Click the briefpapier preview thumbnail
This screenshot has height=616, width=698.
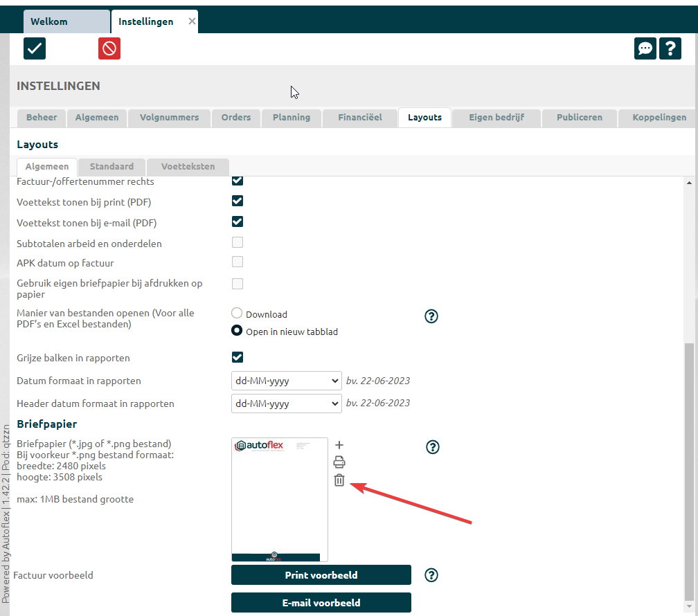pos(280,499)
